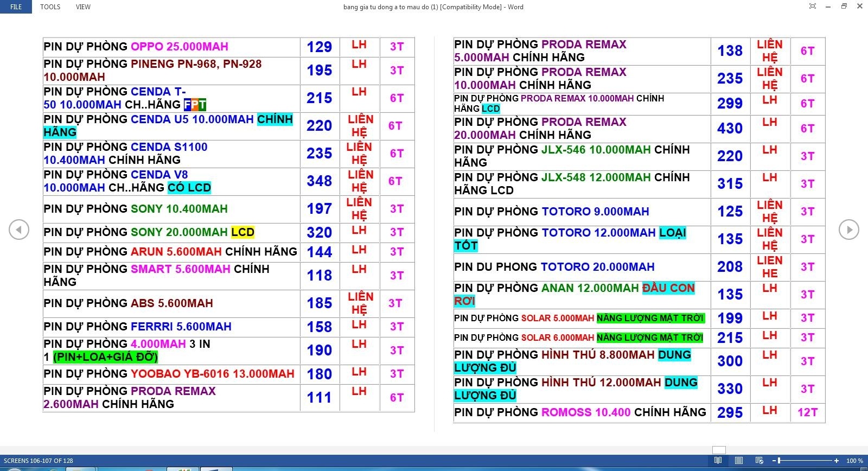Click the CENDA S1100 10.400MAH product cell
868x471 pixels.
171,154
